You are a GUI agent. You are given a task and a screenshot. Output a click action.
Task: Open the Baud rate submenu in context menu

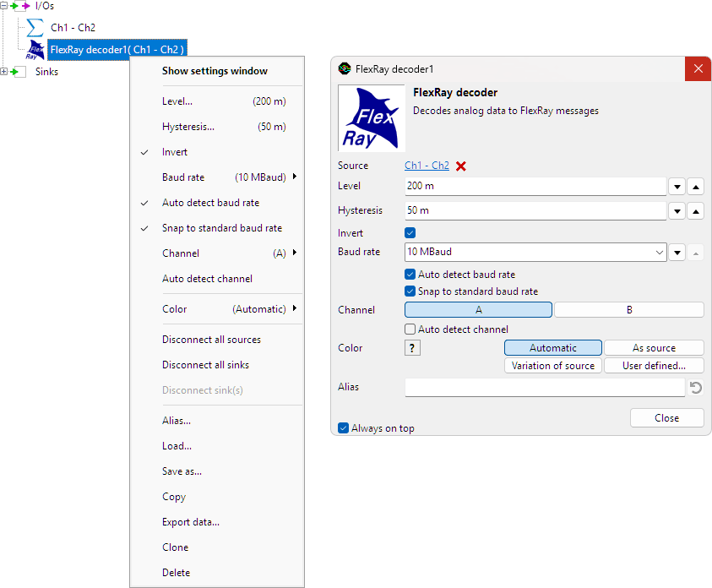[217, 177]
